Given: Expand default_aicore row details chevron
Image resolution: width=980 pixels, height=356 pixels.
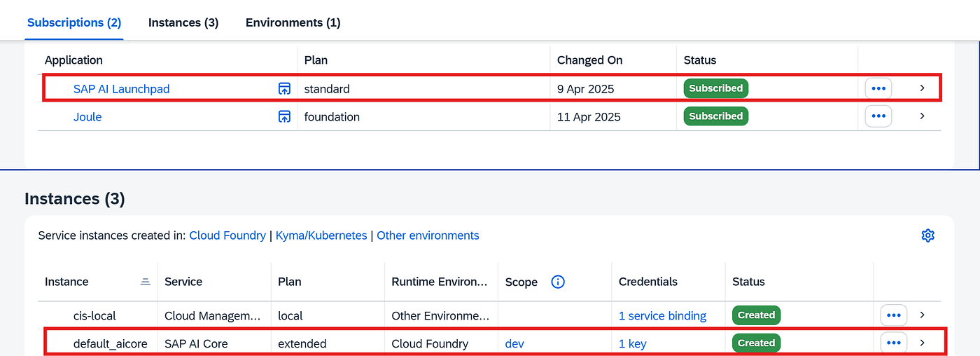Looking at the screenshot, I should coord(922,343).
